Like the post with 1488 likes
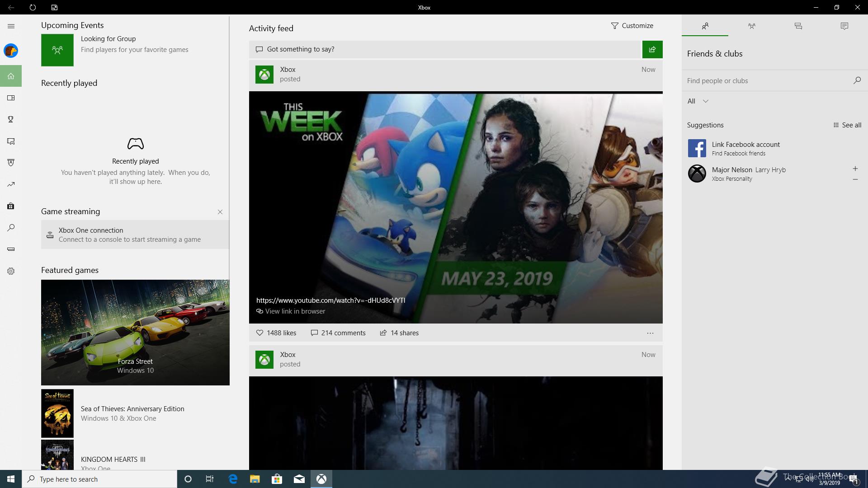Viewport: 868px width, 488px height. click(276, 333)
